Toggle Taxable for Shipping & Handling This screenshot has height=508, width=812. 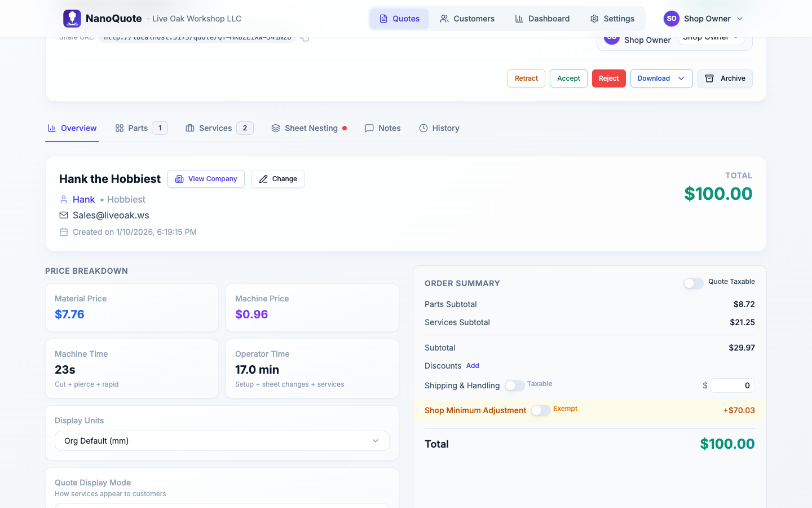click(x=515, y=385)
